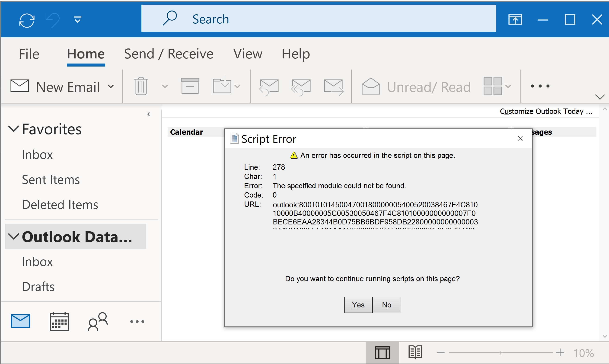Collapse the Favorites section
The height and width of the screenshot is (364, 609).
point(13,129)
